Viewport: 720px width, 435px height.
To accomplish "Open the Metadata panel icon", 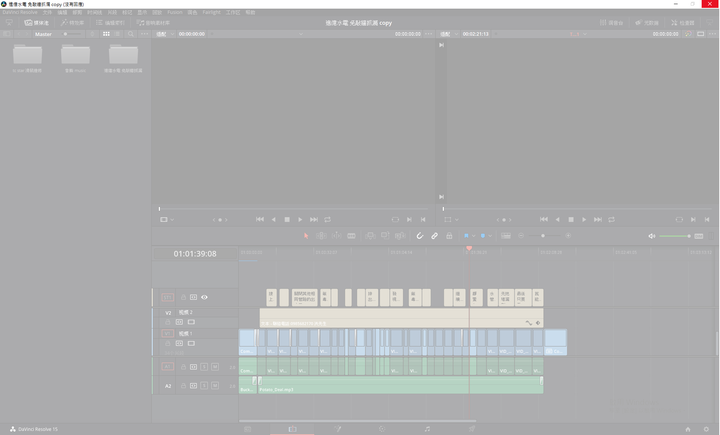I will click(x=647, y=23).
